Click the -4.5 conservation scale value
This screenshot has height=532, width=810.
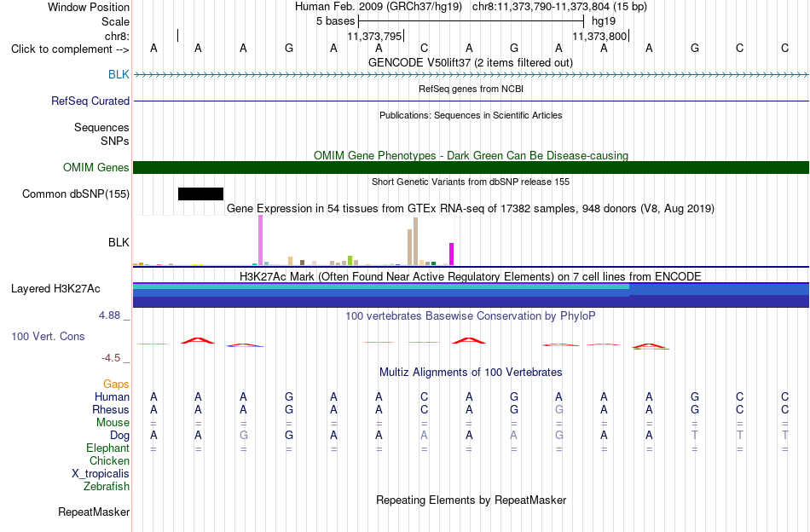coord(111,358)
